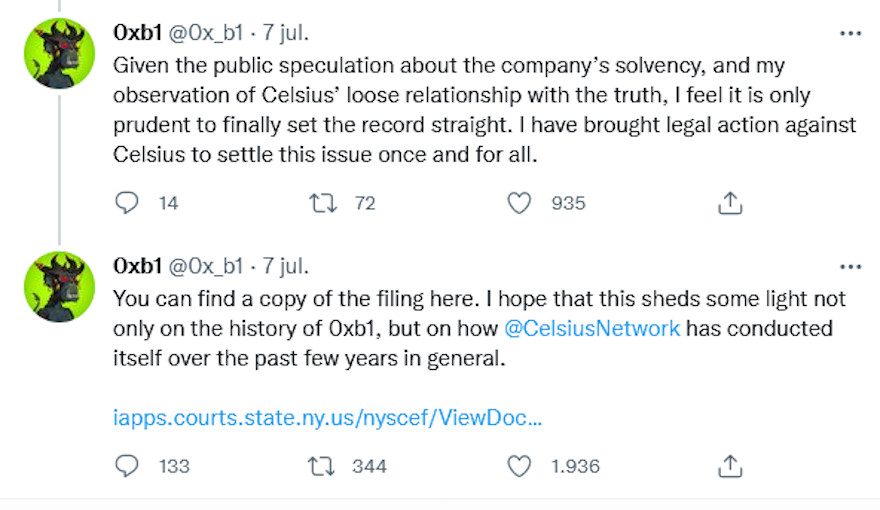This screenshot has width=880, height=510.
Task: Like the tweet with 1.936 likes
Action: click(519, 466)
